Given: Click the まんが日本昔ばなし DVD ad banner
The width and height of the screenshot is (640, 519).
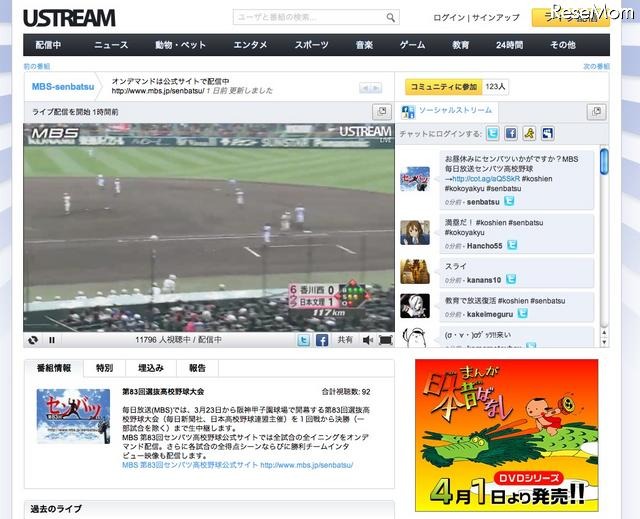Looking at the screenshot, I should click(507, 435).
